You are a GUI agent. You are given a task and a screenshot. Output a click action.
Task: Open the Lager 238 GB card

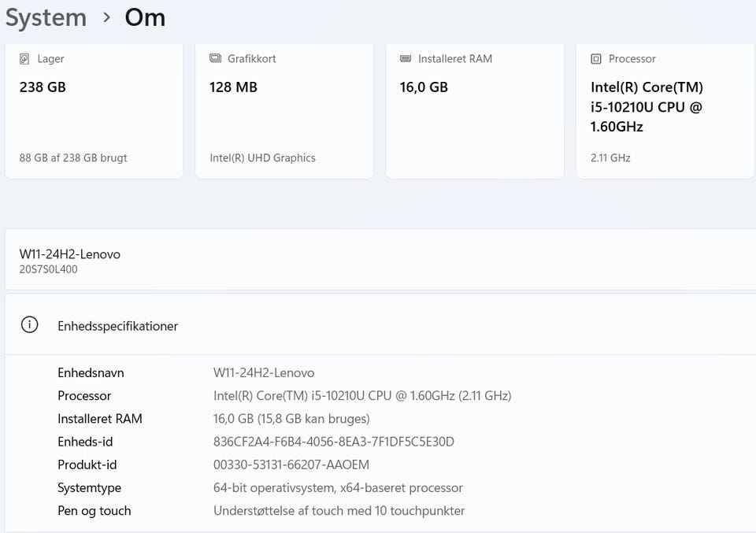coord(94,110)
